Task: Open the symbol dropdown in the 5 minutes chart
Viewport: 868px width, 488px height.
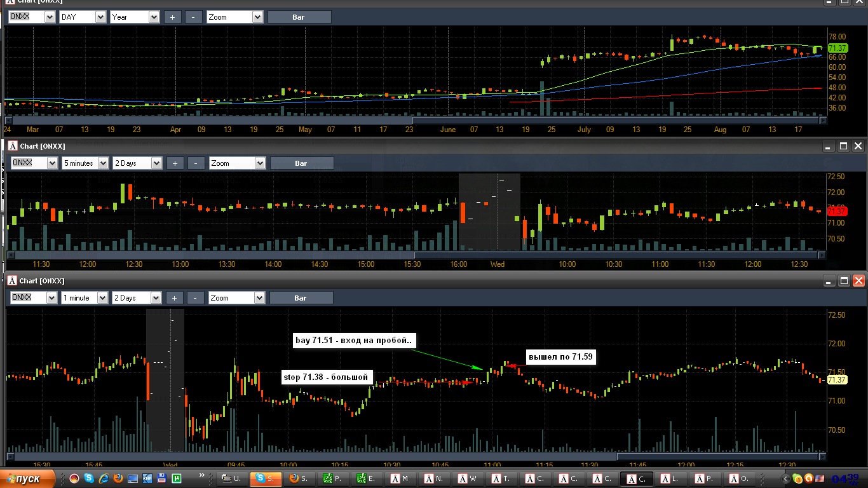Action: pyautogui.click(x=52, y=163)
